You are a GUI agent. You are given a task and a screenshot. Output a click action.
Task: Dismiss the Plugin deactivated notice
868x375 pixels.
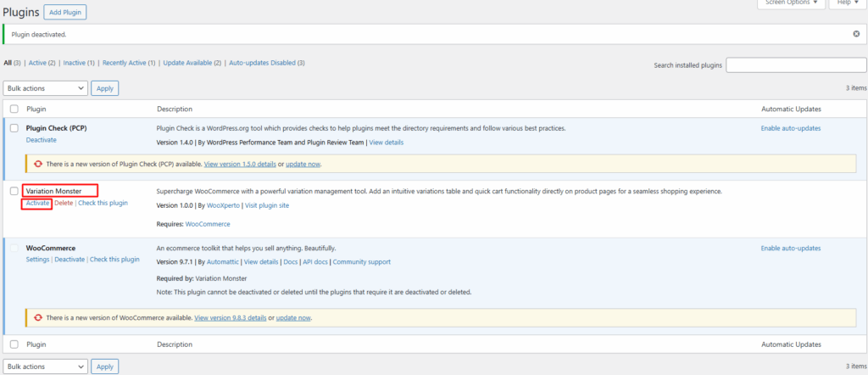(x=856, y=34)
